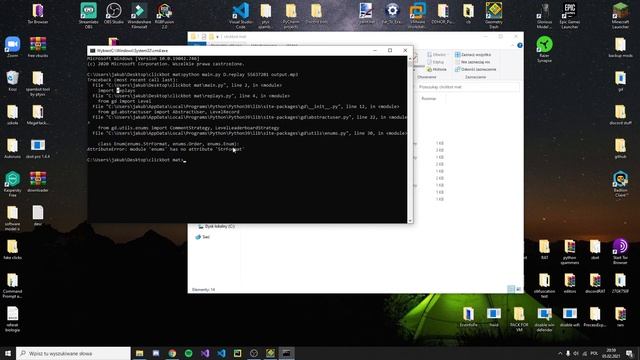Viewport: 640px width, 360px height.
Task: Switch Explorer to details view icon
Action: [x=511, y=289]
